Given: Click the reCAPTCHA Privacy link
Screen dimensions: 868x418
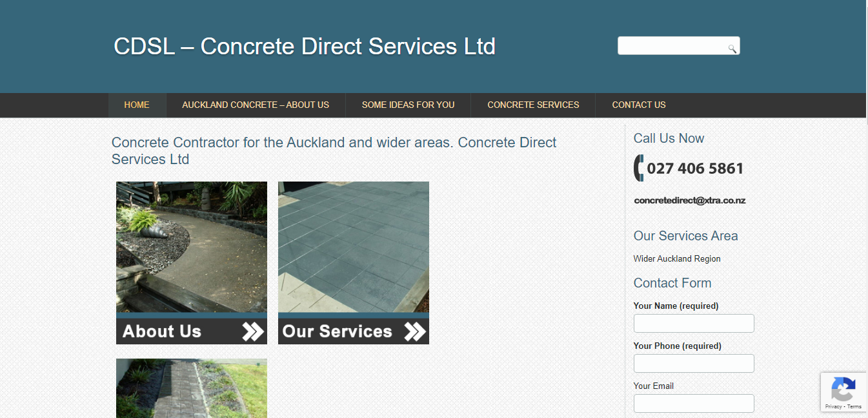Looking at the screenshot, I should [x=833, y=406].
